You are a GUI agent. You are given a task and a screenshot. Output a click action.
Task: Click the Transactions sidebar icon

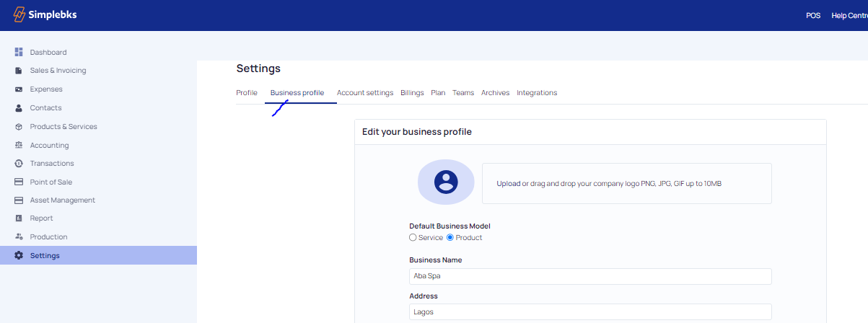(x=19, y=164)
